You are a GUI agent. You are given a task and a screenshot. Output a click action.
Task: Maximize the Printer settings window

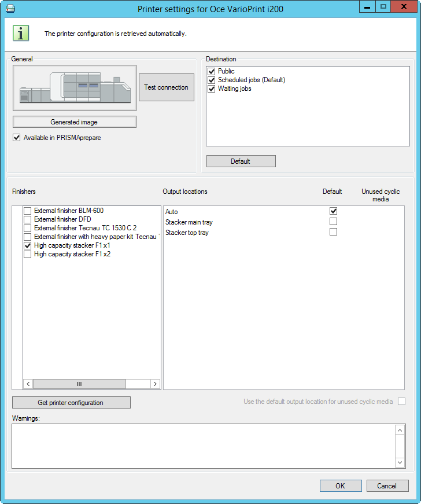383,7
